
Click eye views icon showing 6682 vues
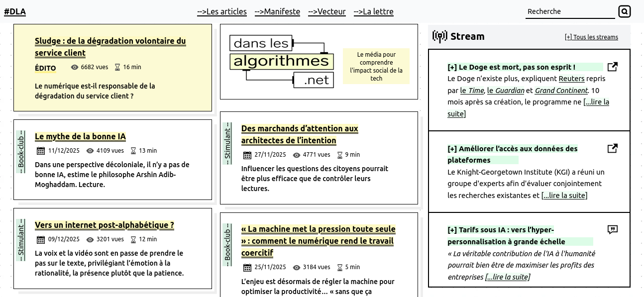(x=75, y=67)
